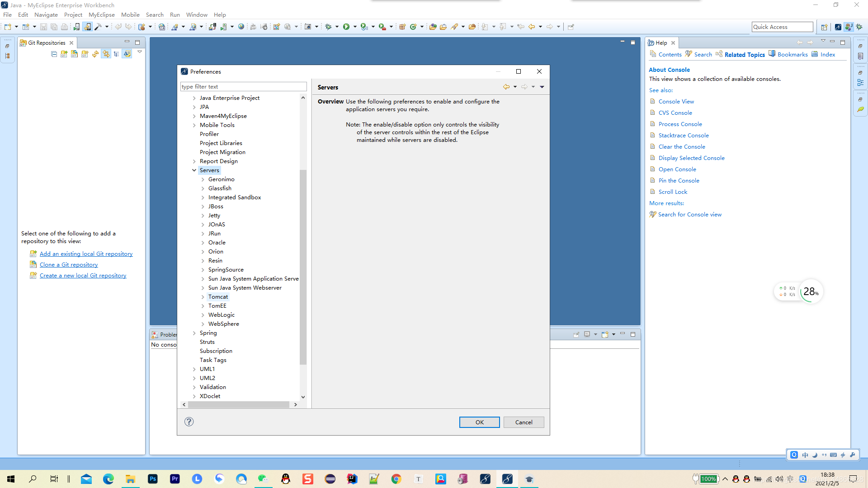Open Console View help link
The width and height of the screenshot is (868, 488).
point(676,102)
